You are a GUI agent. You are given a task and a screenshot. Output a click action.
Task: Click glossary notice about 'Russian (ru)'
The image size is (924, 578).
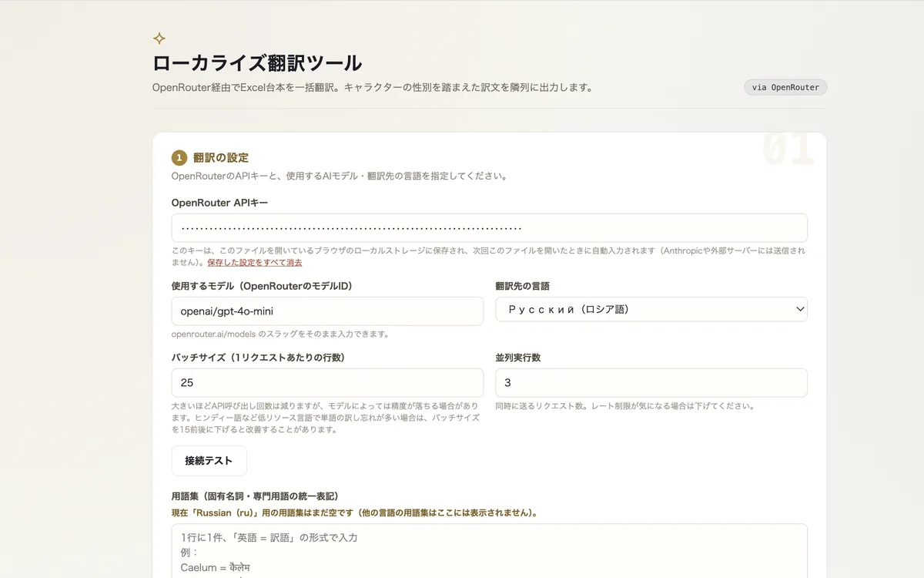(354, 512)
